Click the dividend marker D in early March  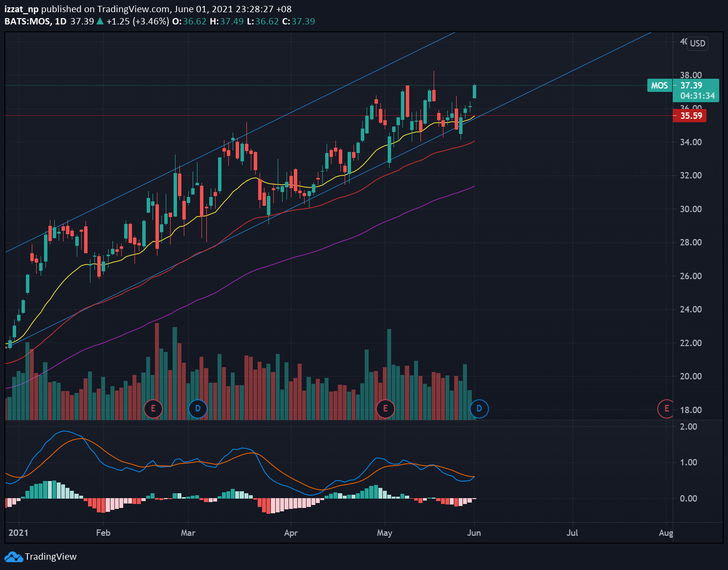pyautogui.click(x=198, y=409)
